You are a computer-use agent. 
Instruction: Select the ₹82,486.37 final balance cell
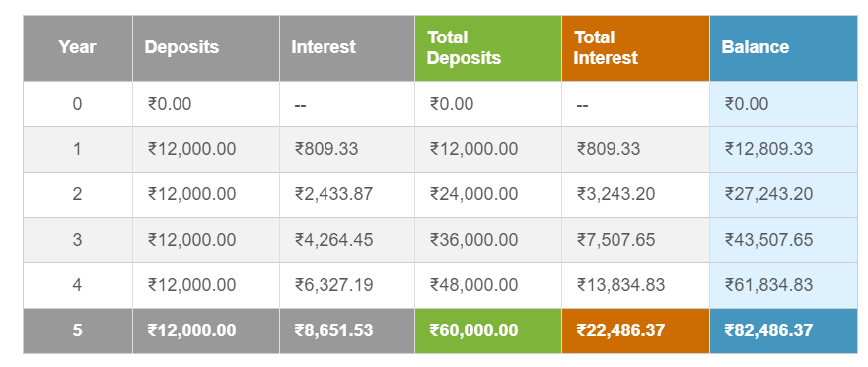pos(783,331)
